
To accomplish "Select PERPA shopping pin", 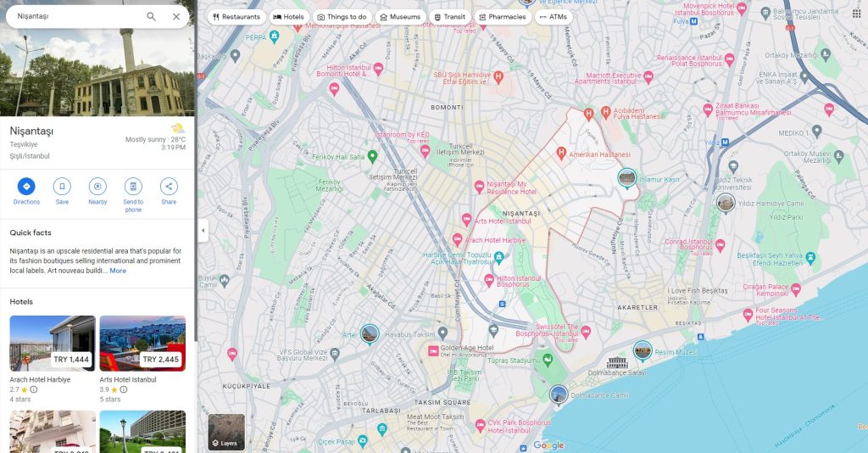I will (x=274, y=37).
